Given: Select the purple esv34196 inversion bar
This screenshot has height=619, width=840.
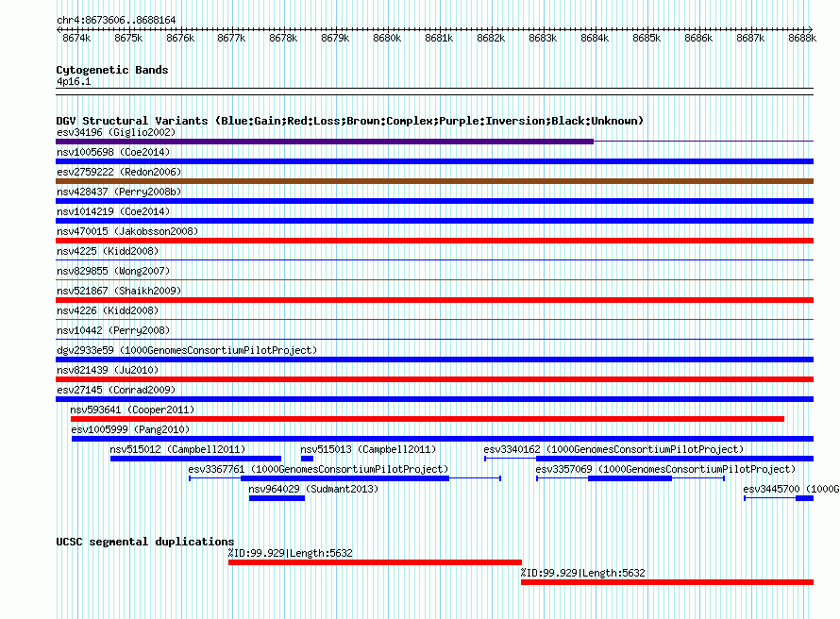Looking at the screenshot, I should [x=325, y=142].
